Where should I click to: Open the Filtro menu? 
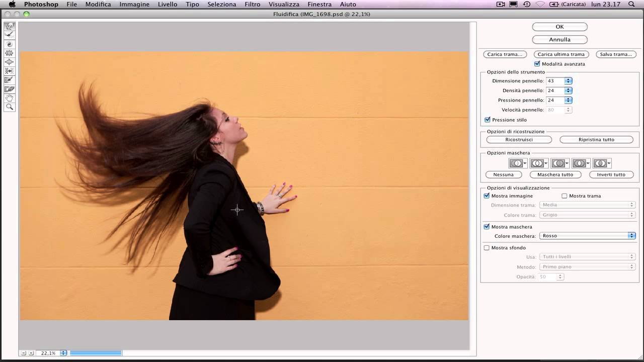tap(253, 4)
